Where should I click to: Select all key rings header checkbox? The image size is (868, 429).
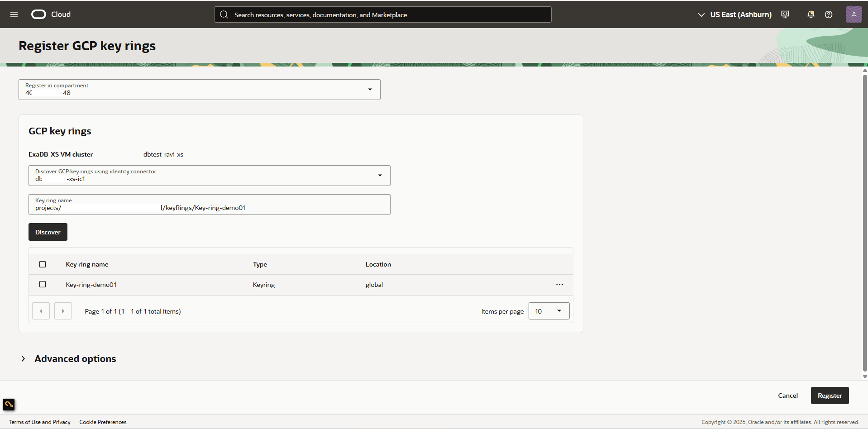point(43,264)
